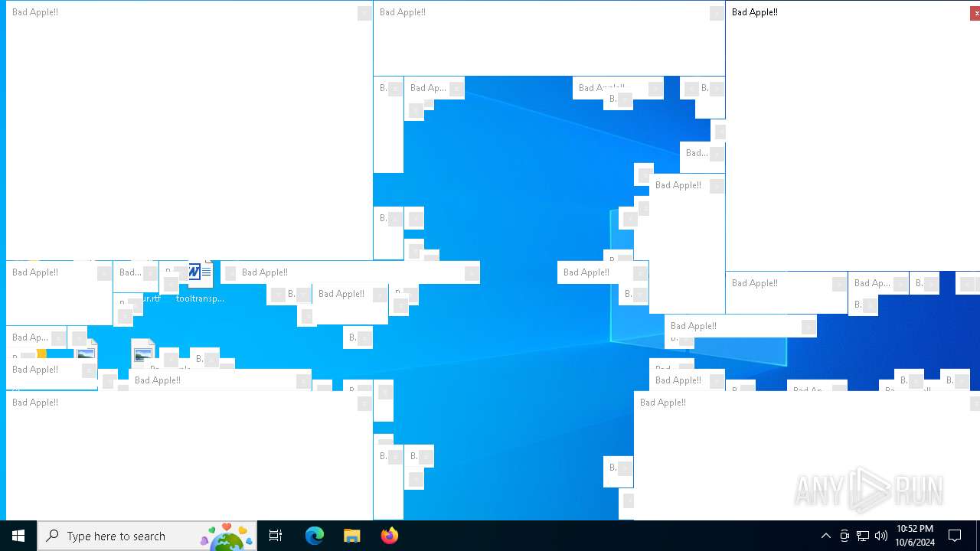Image resolution: width=980 pixels, height=551 pixels.
Task: Open the Meet Now camera tray icon
Action: (844, 536)
